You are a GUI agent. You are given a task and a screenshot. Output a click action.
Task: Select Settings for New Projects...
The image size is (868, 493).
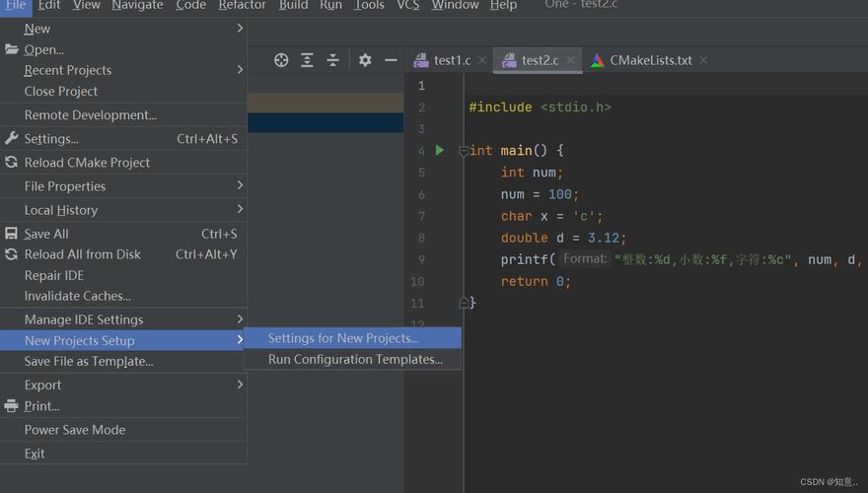(352, 338)
